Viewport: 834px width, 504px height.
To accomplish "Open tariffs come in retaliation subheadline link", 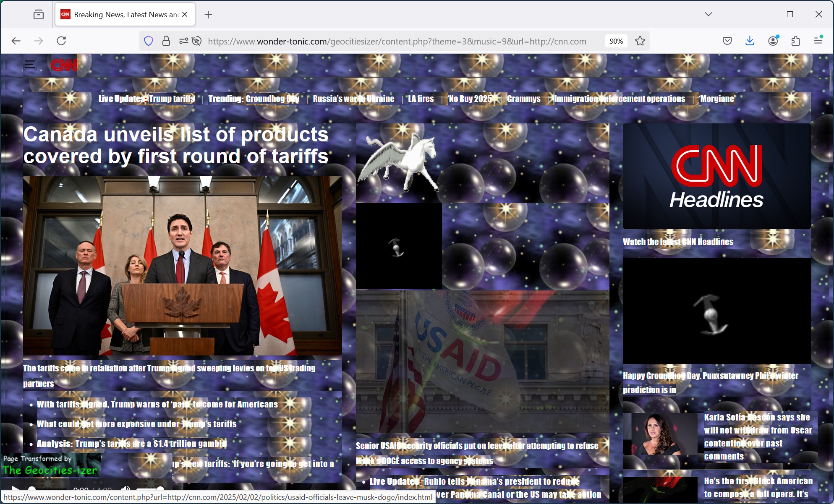I will (169, 376).
